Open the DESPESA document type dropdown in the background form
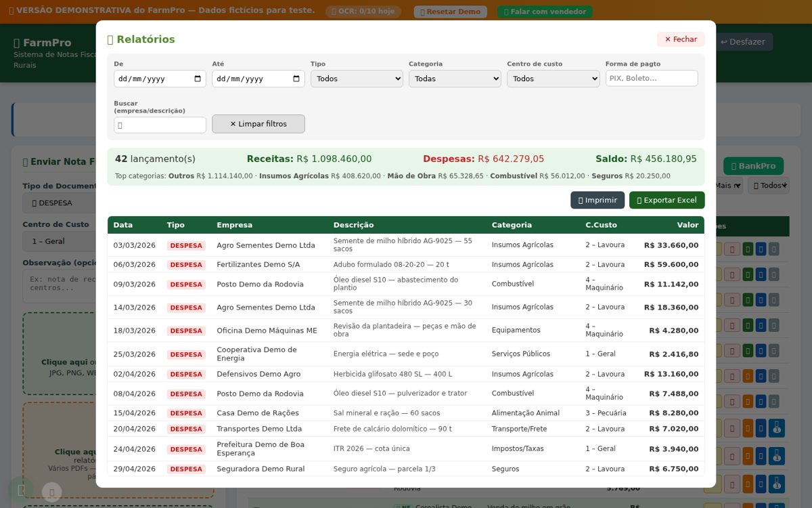This screenshot has height=508, width=812. tap(60, 203)
